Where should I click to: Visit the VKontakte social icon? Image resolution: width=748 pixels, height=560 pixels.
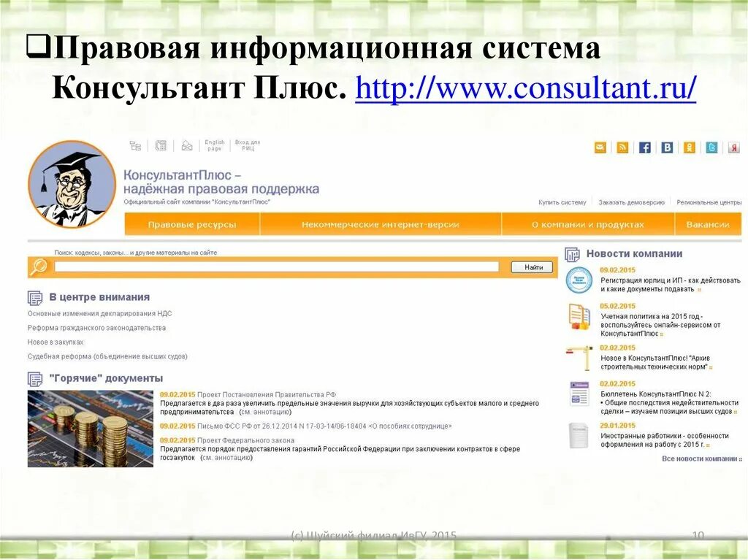tap(668, 147)
